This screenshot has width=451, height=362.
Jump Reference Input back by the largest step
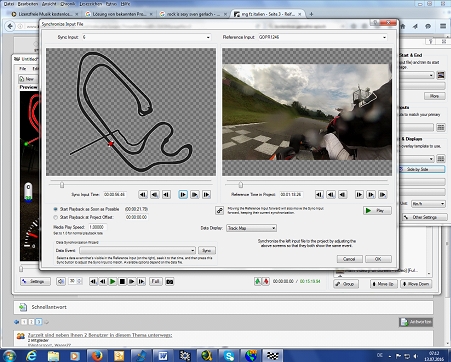point(319,194)
